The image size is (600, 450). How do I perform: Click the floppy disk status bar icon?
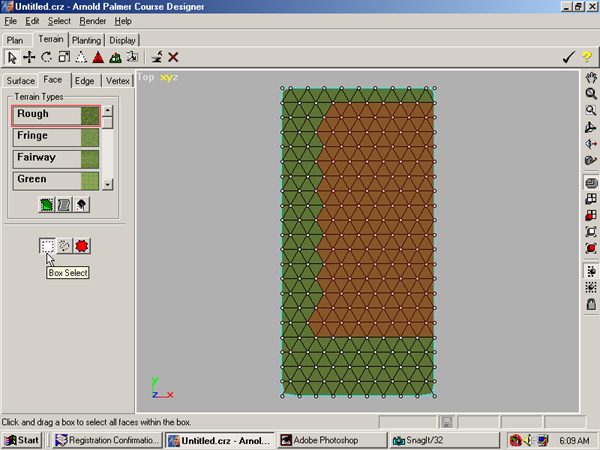click(447, 422)
